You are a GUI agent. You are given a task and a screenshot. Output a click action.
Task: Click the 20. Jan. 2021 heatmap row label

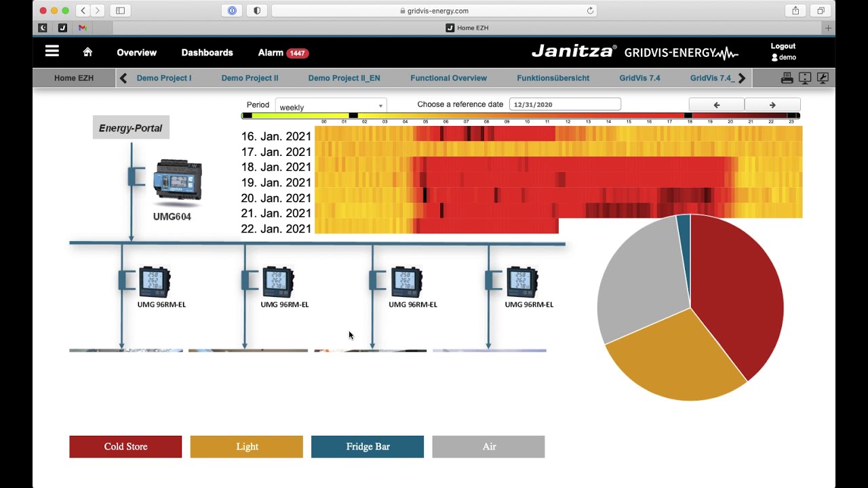(x=276, y=198)
